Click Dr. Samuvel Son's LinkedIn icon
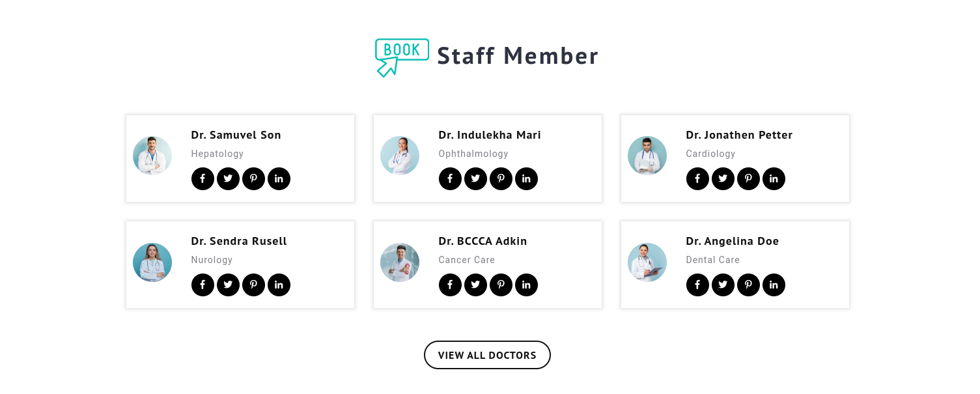The height and width of the screenshot is (394, 980). 279,178
